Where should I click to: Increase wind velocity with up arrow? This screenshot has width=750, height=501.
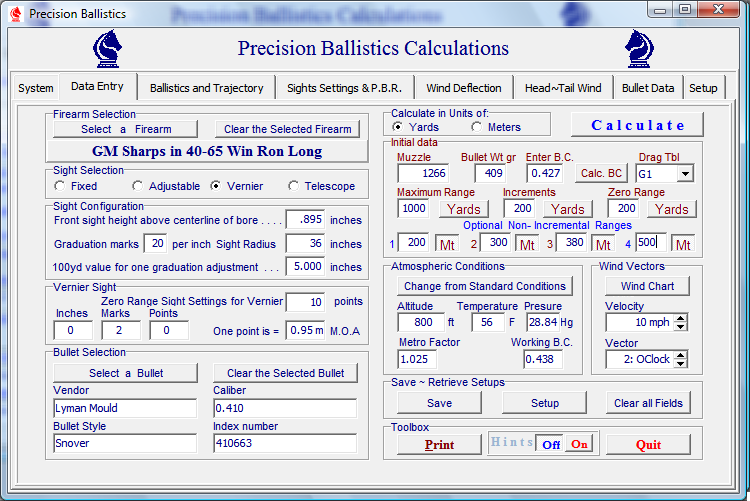(680, 318)
